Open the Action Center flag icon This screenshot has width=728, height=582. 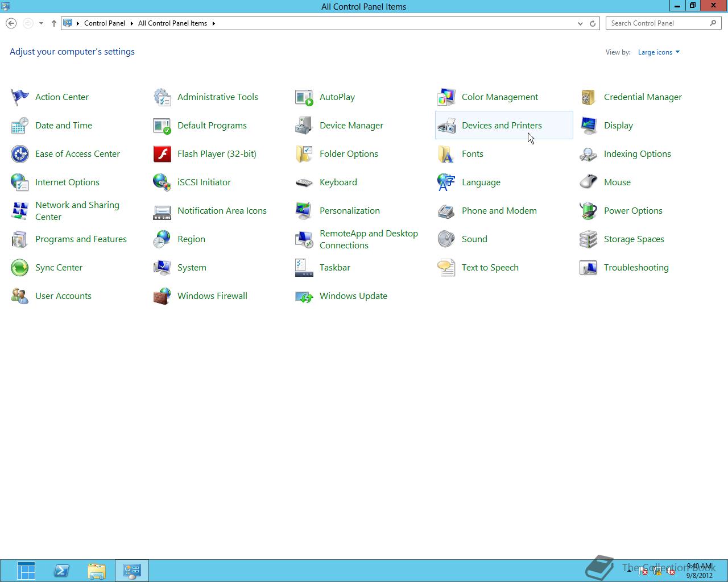pyautogui.click(x=20, y=97)
